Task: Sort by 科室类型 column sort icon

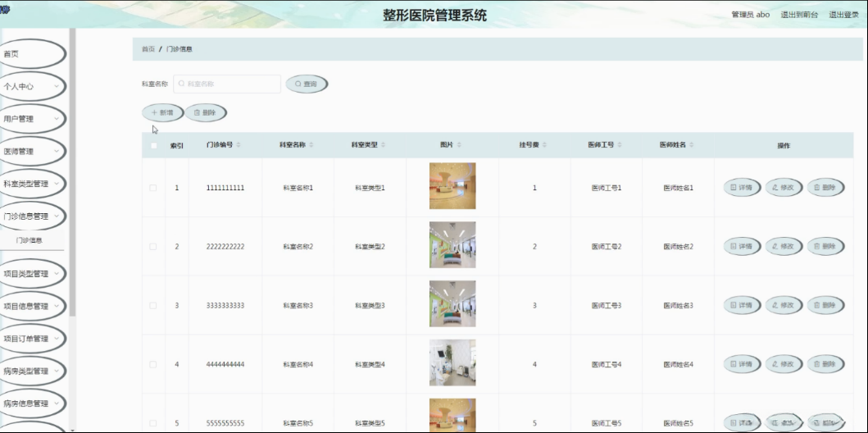Action: (x=383, y=145)
